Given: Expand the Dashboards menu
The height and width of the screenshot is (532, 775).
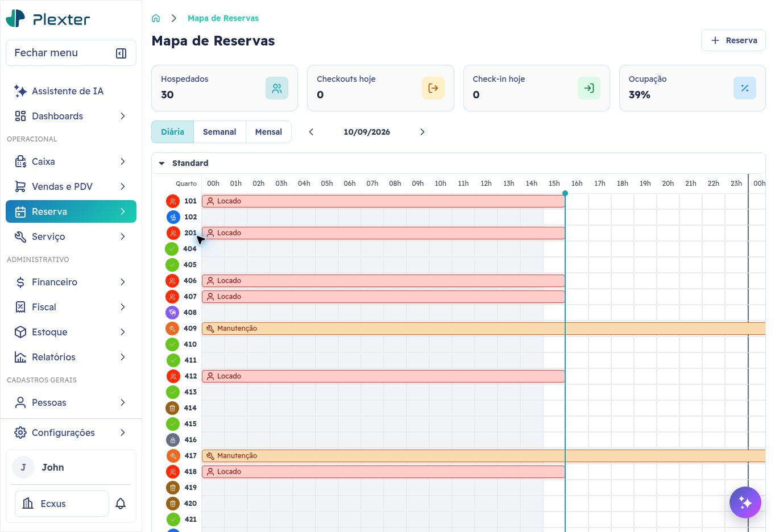Looking at the screenshot, I should [71, 116].
